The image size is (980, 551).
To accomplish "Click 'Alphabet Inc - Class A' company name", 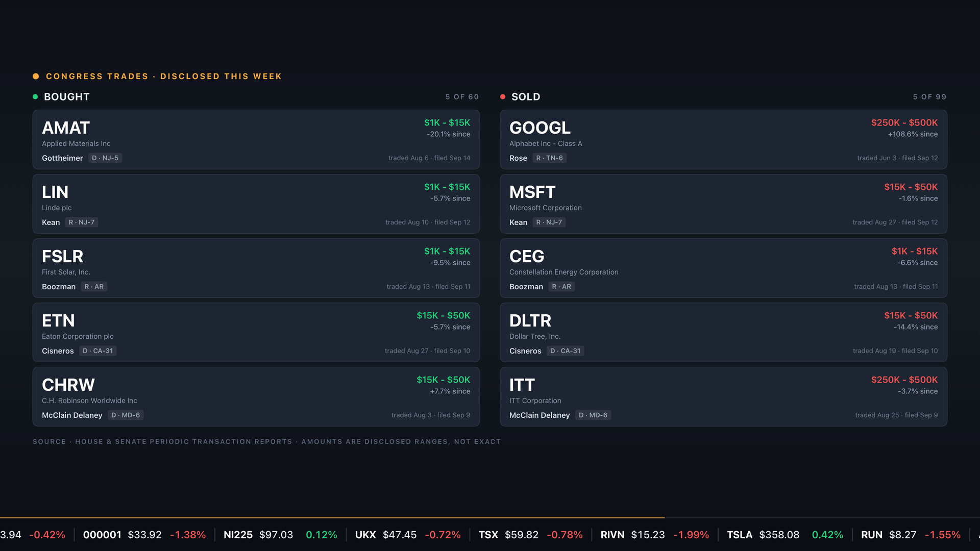I will click(546, 144).
